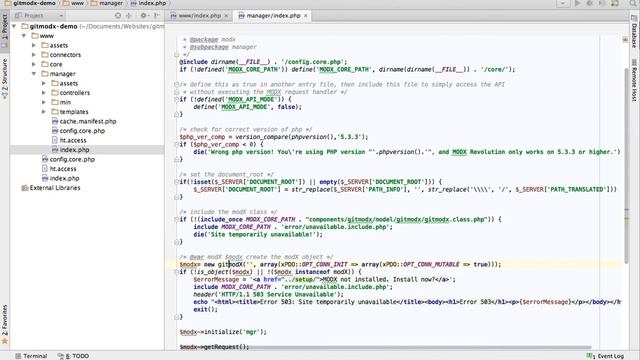Expand the min folder arrow
640x360 pixels.
coord(44,102)
